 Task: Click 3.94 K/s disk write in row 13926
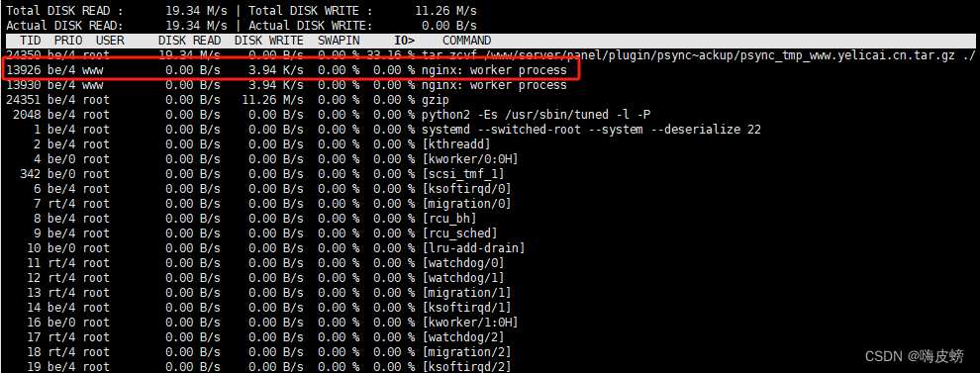275,70
